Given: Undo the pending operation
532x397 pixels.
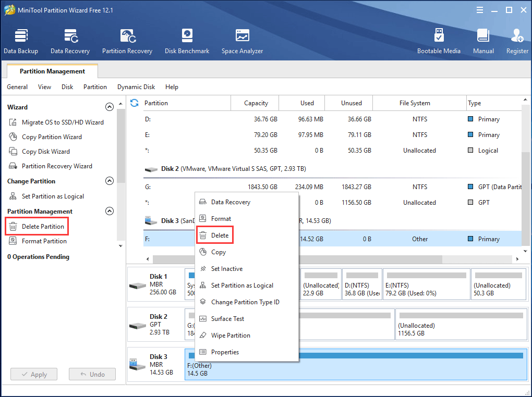Looking at the screenshot, I should [92, 374].
